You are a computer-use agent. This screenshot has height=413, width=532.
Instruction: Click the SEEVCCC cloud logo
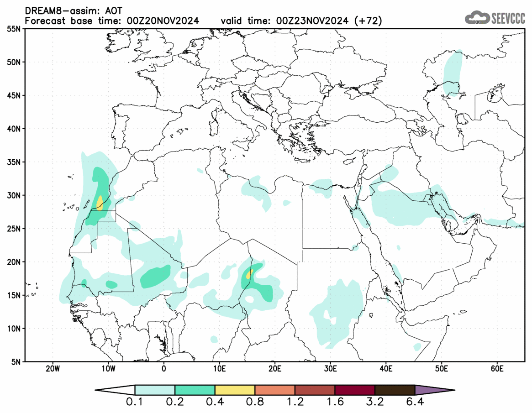[495, 18]
